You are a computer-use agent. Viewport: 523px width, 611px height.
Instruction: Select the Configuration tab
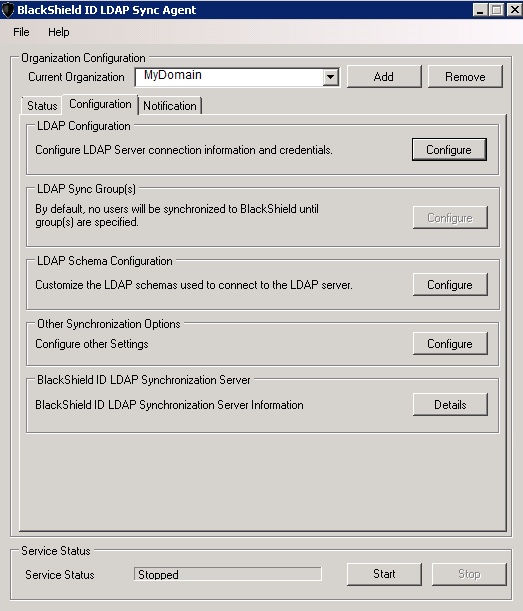point(100,104)
